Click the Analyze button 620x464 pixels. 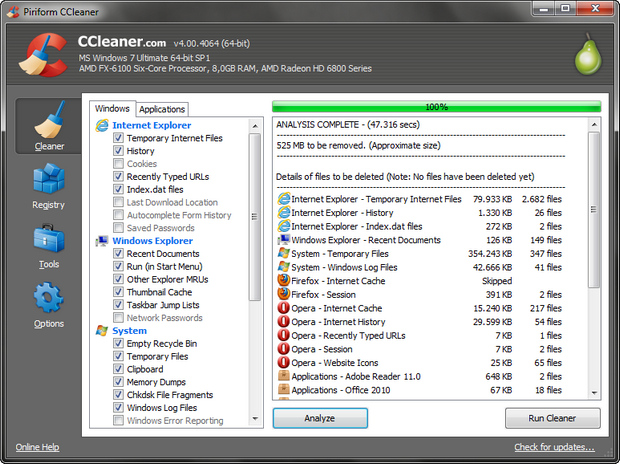point(320,419)
